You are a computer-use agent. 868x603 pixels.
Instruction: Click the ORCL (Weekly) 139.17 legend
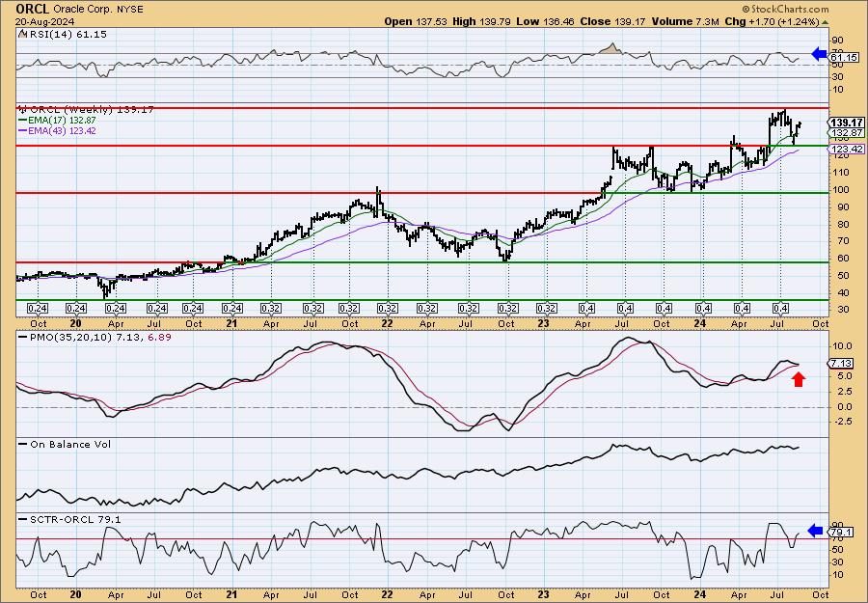point(92,110)
